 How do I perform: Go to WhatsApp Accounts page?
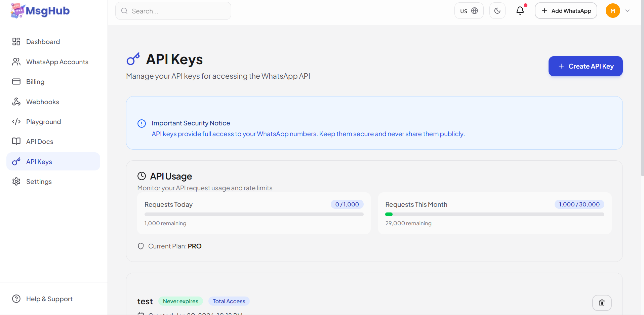pyautogui.click(x=53, y=62)
